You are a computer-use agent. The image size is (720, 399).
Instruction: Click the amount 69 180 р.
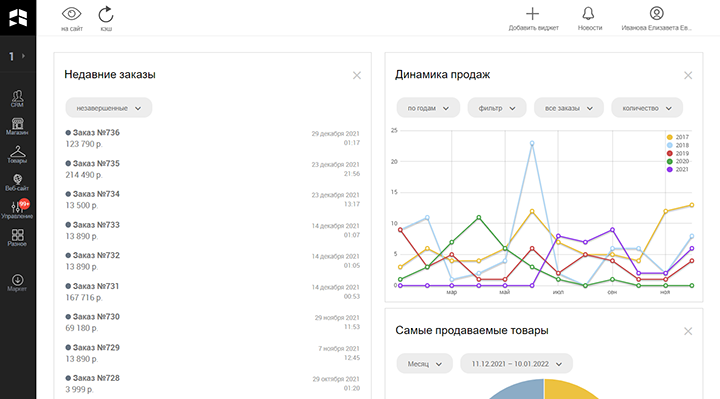82,328
